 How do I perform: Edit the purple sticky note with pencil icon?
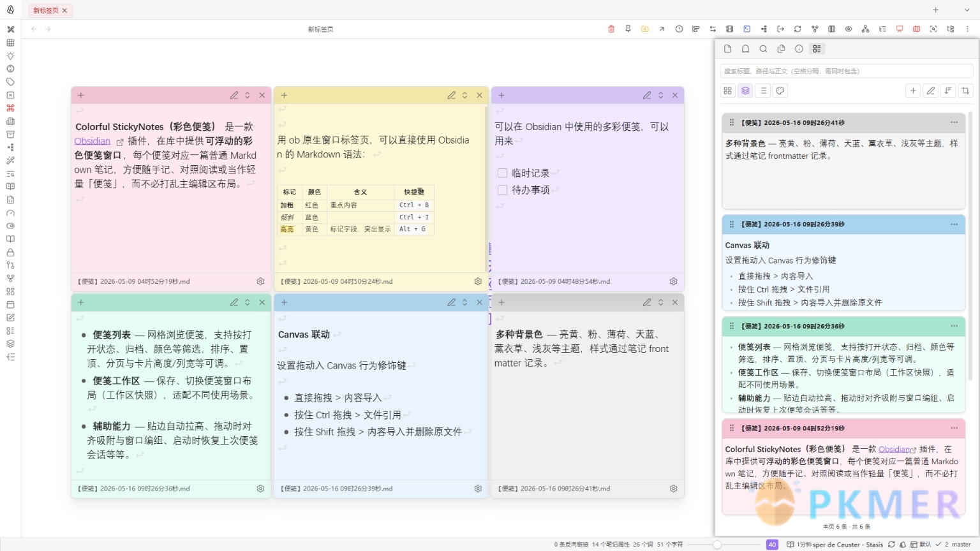647,95
